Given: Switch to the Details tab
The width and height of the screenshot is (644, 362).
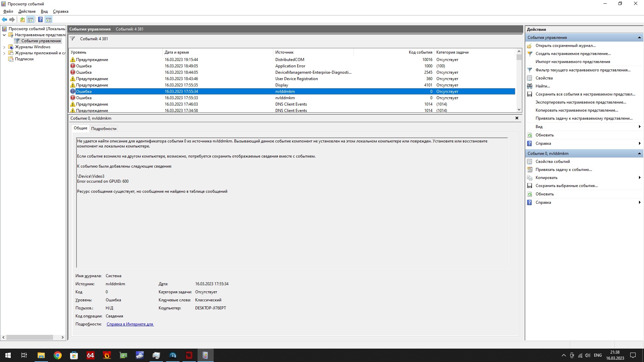Looking at the screenshot, I should [x=104, y=129].
